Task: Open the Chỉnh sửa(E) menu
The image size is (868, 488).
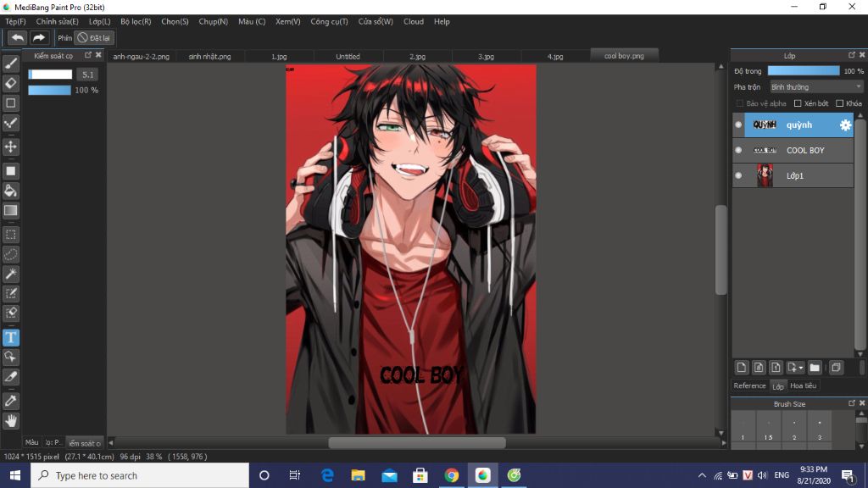Action: tap(57, 21)
